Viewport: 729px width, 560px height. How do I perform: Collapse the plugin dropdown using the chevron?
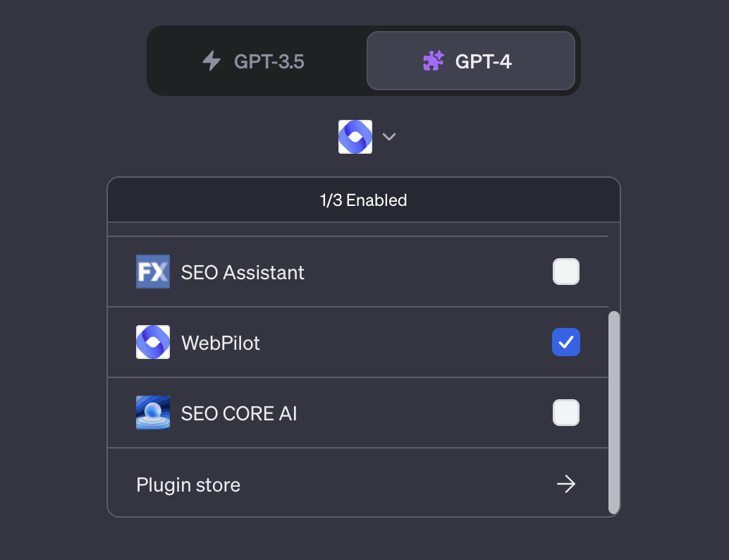coord(389,137)
